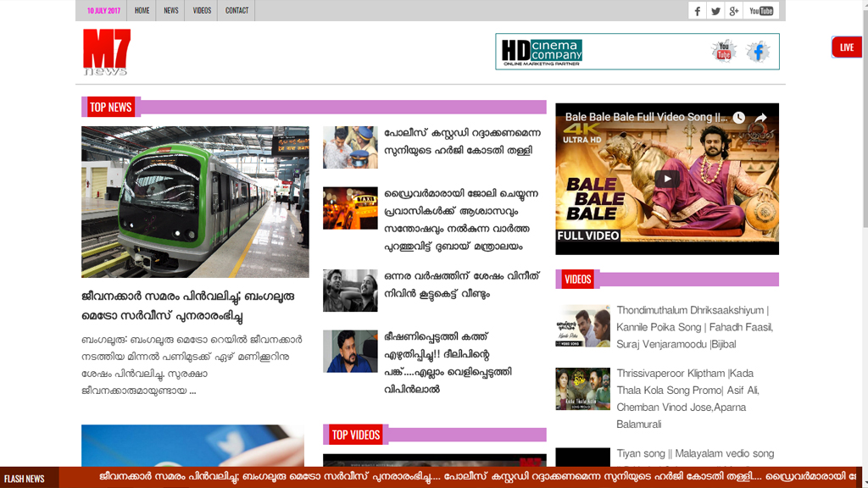The height and width of the screenshot is (488, 868).
Task: Open the Facebook icon in top bar
Action: click(x=698, y=11)
